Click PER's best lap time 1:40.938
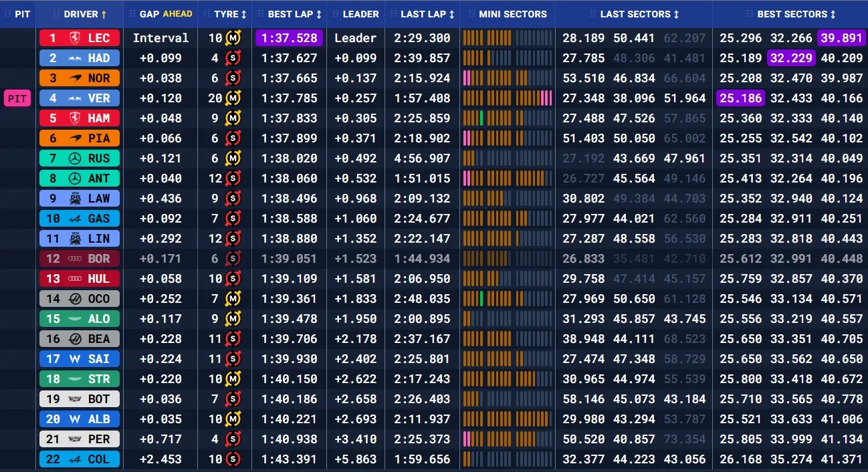This screenshot has width=868, height=472. pyautogui.click(x=289, y=439)
